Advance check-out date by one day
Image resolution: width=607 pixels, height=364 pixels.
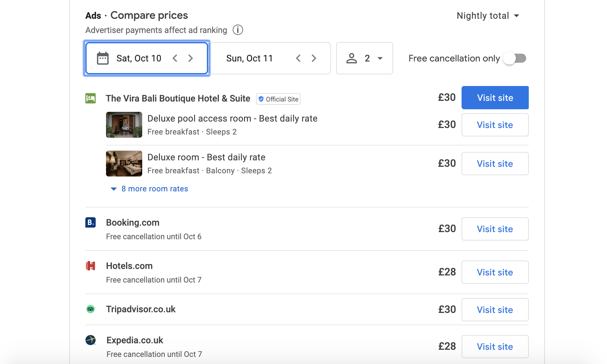point(314,58)
